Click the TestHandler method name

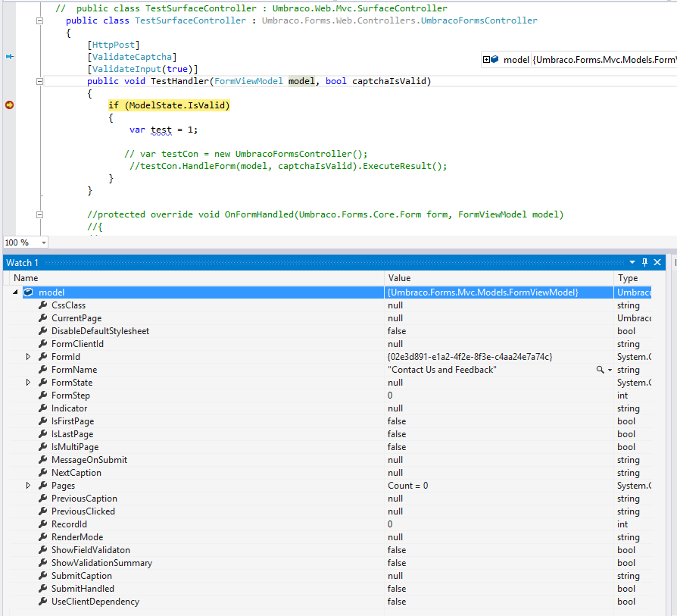(179, 81)
